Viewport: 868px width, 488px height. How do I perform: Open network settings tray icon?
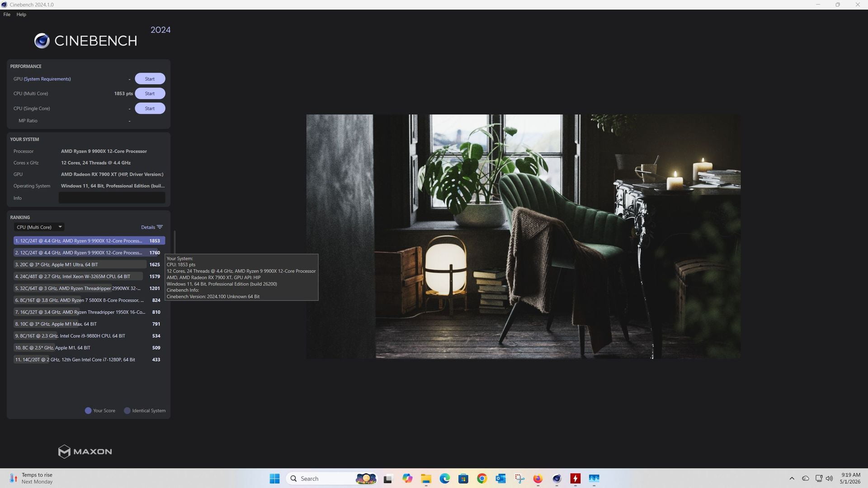tap(819, 479)
